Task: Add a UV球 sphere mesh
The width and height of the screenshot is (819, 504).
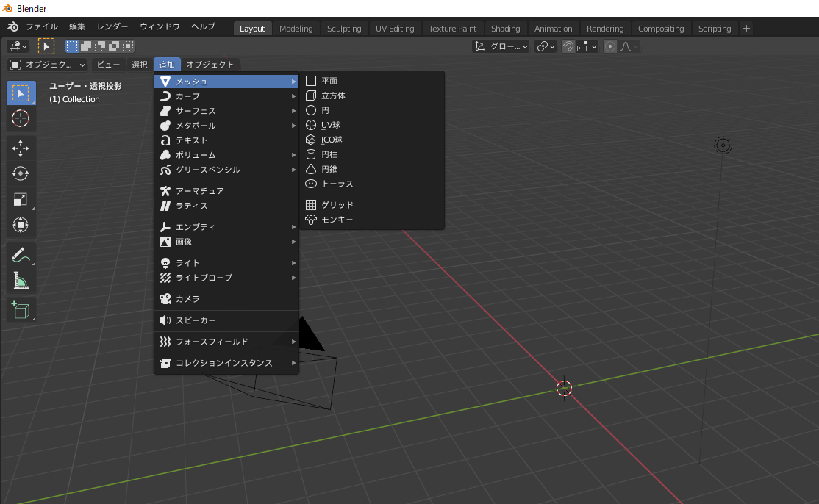Action: tap(372, 125)
